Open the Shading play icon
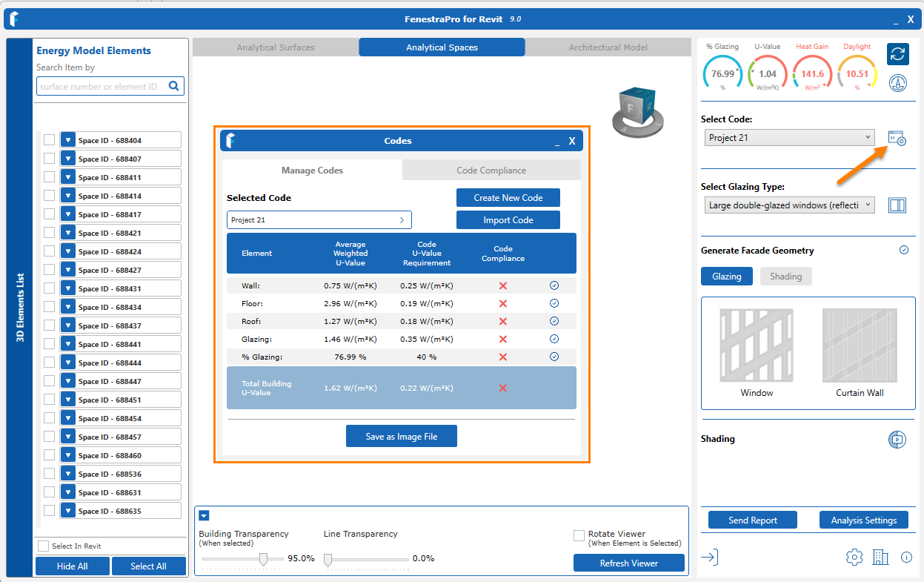The height and width of the screenshot is (582, 924). pyautogui.click(x=897, y=439)
